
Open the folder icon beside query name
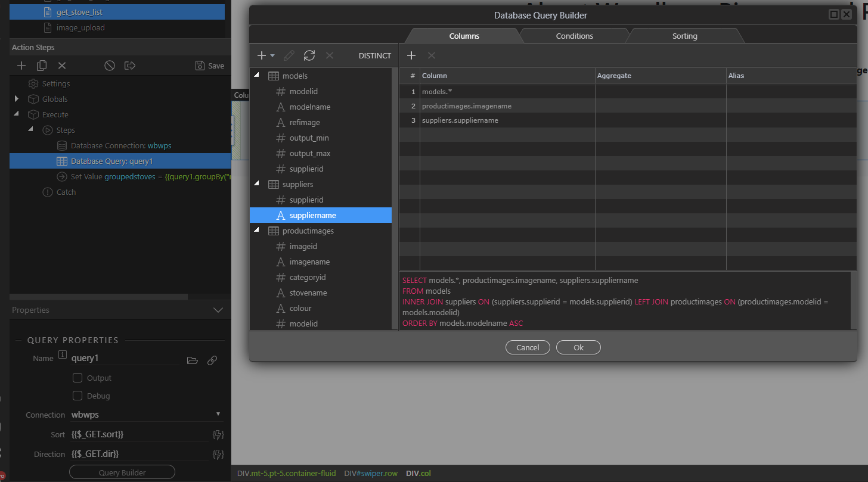click(x=192, y=360)
